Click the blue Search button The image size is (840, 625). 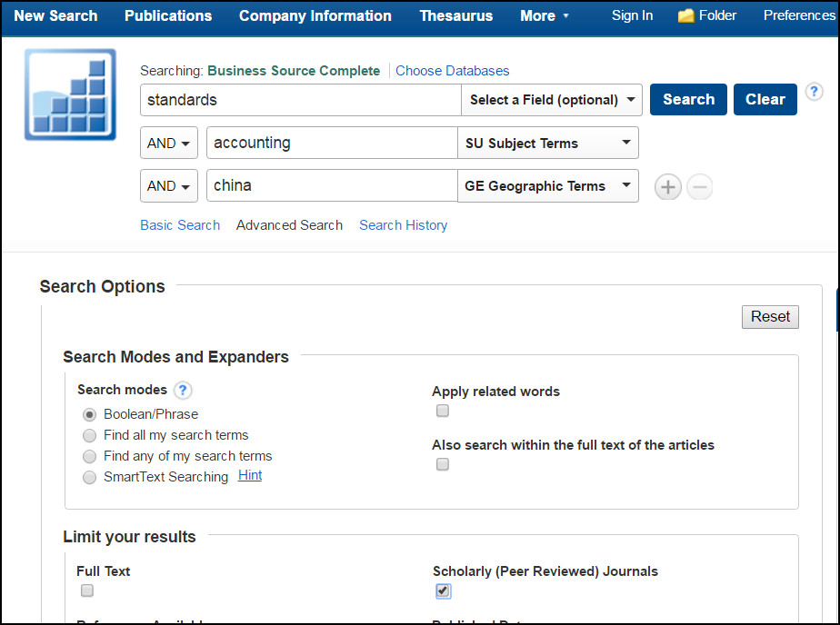pyautogui.click(x=688, y=100)
